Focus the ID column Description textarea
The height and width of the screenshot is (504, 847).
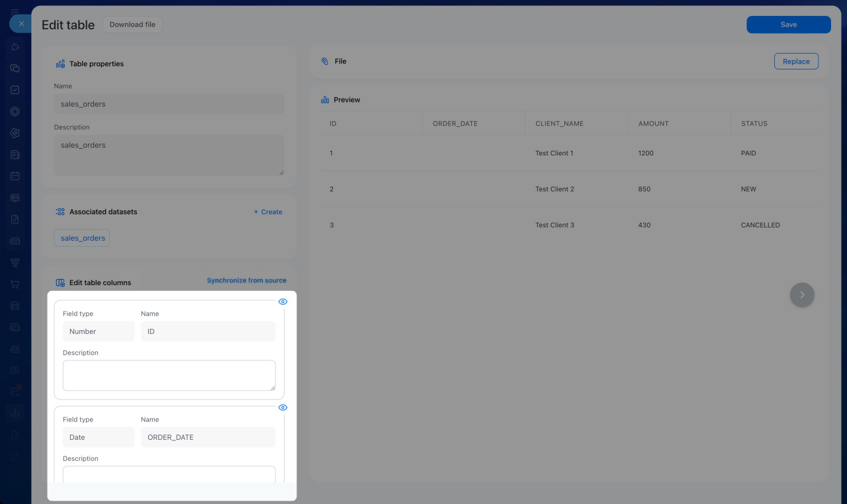tap(169, 376)
